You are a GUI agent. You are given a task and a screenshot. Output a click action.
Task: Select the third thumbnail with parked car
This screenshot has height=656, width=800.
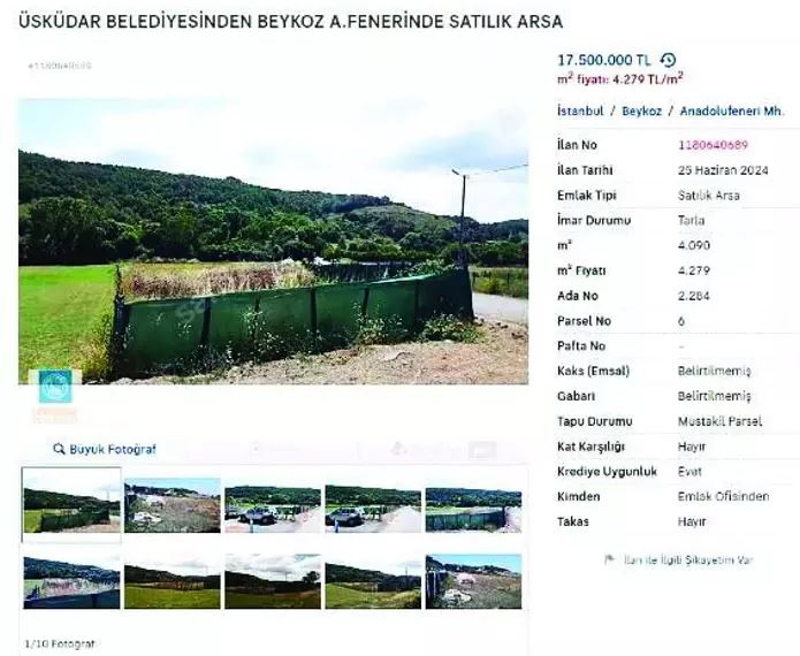point(272,508)
